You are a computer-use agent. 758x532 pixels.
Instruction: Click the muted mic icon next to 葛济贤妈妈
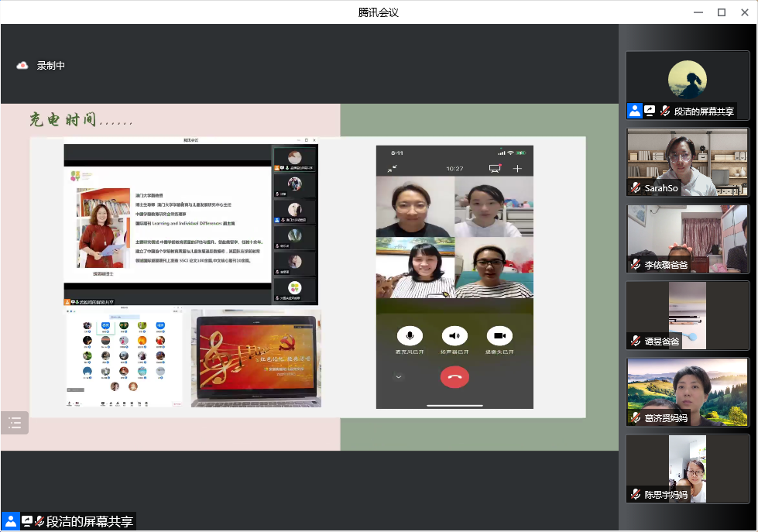(x=636, y=417)
